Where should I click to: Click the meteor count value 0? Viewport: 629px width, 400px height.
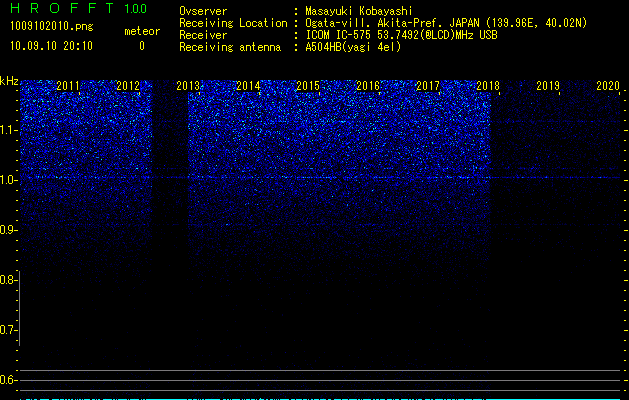tap(142, 46)
